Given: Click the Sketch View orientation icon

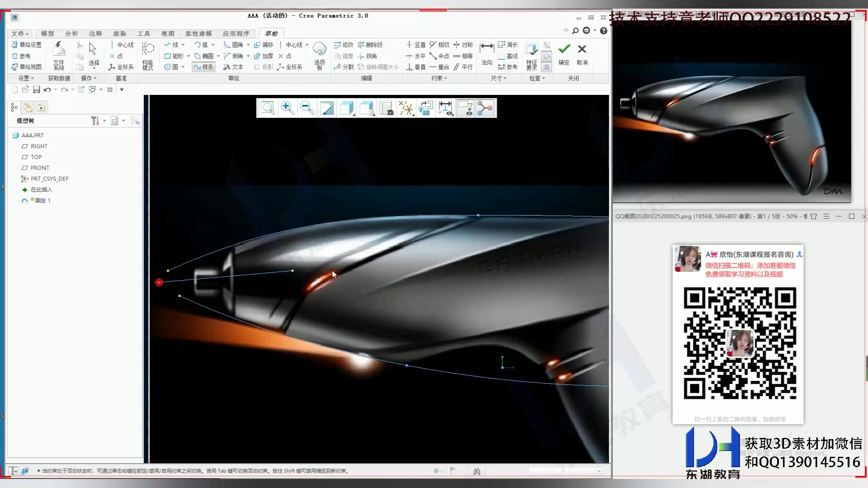Looking at the screenshot, I should (x=425, y=108).
